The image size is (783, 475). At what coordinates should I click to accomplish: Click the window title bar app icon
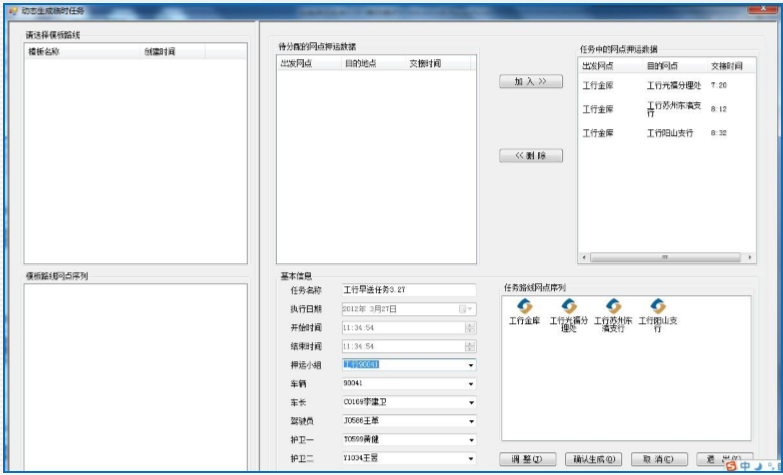[x=13, y=11]
